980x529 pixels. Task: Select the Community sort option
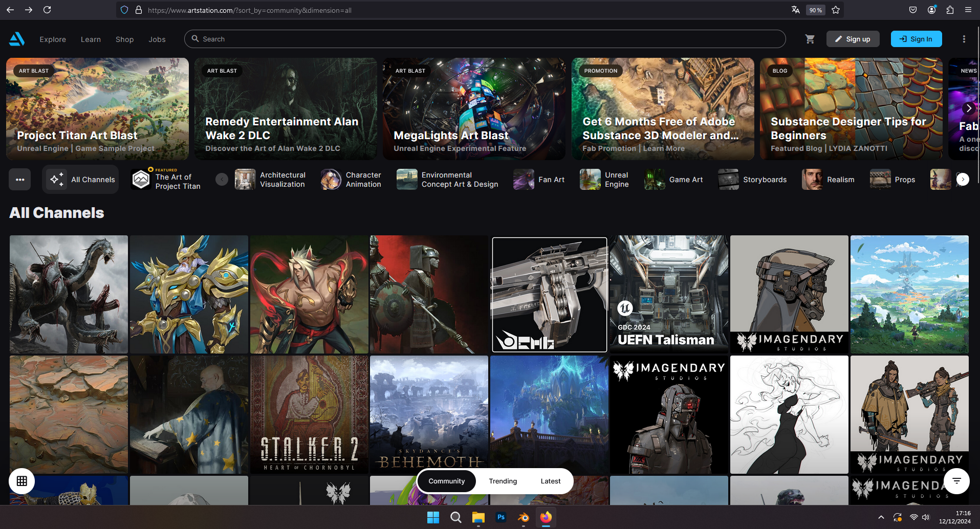pos(446,481)
